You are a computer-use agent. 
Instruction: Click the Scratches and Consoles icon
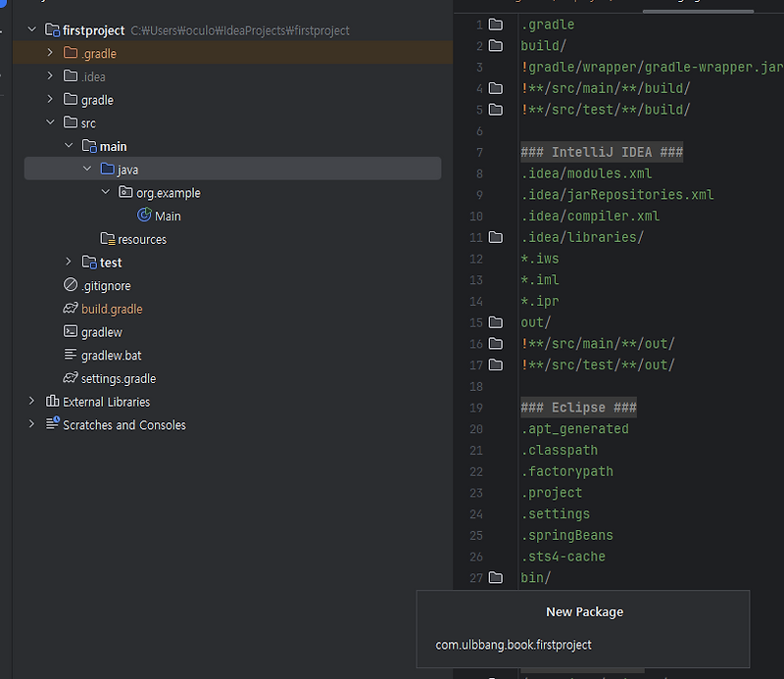[52, 425]
